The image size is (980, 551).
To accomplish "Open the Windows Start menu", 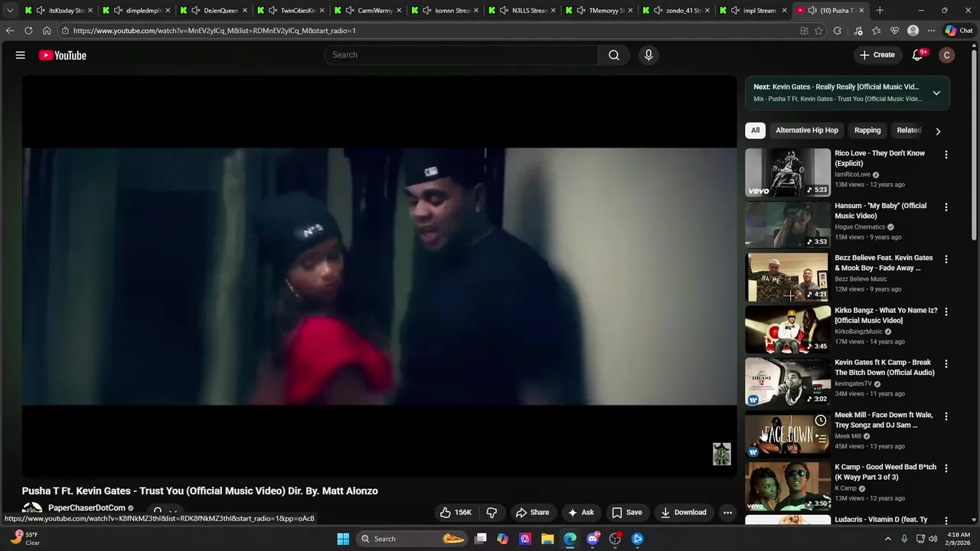I will pyautogui.click(x=343, y=539).
